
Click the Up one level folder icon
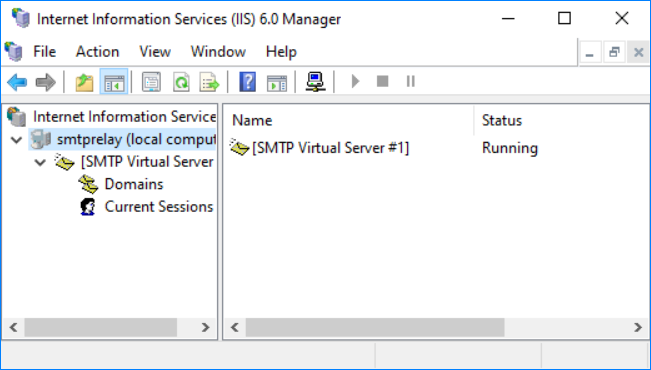[84, 82]
